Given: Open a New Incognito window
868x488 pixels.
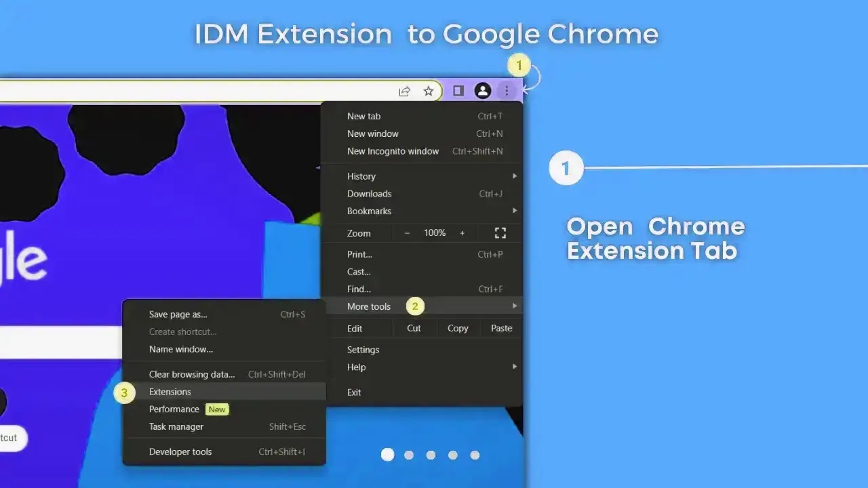Looking at the screenshot, I should (422, 152).
